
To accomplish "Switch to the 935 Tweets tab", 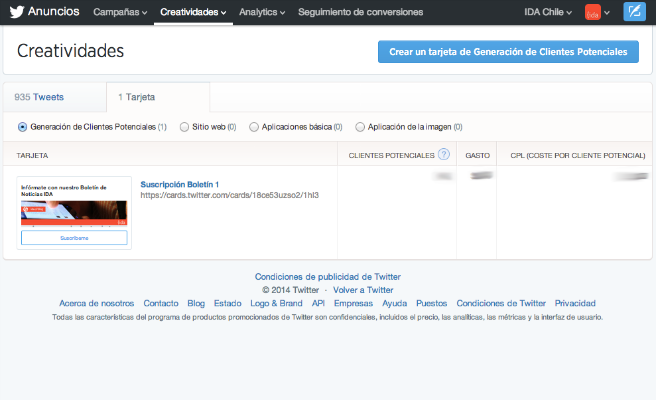I will [x=55, y=97].
